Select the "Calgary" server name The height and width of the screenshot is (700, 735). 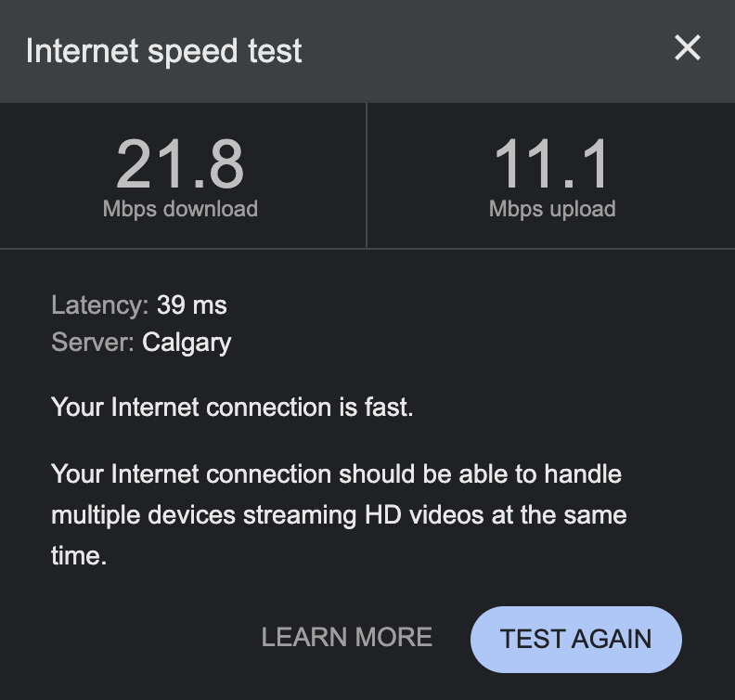pos(187,343)
